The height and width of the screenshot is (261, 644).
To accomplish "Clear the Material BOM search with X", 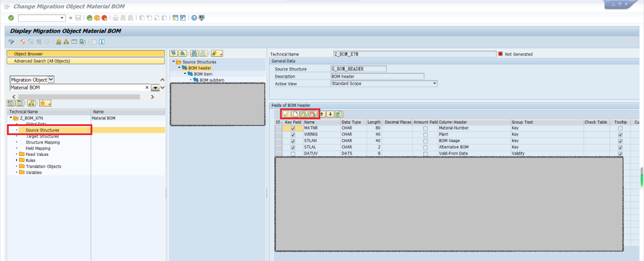I will click(147, 88).
